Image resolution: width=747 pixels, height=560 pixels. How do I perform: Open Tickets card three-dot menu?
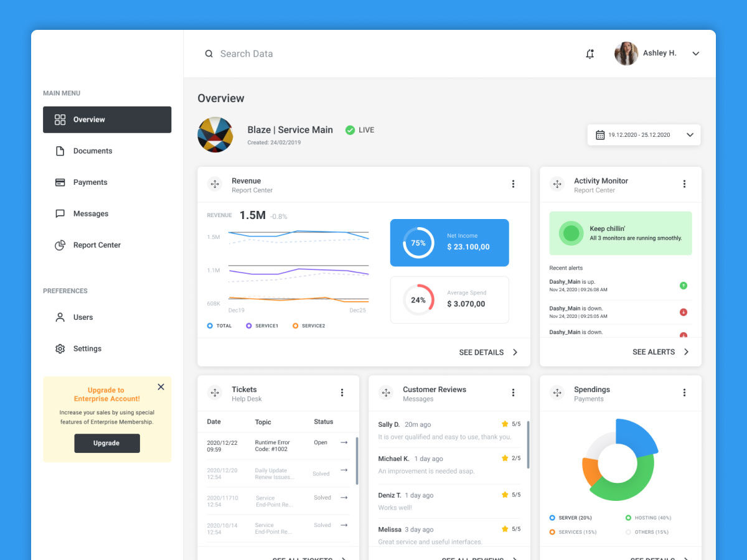point(342,393)
